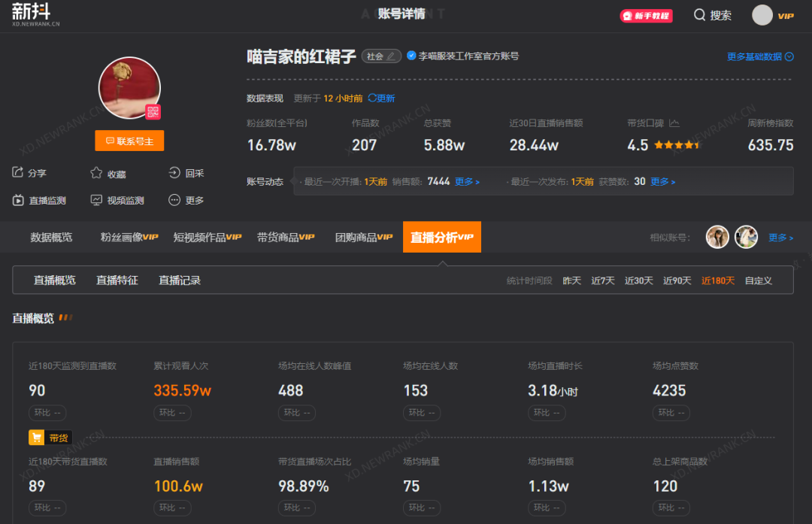Switch to the 粉丝画像 tab

click(129, 237)
